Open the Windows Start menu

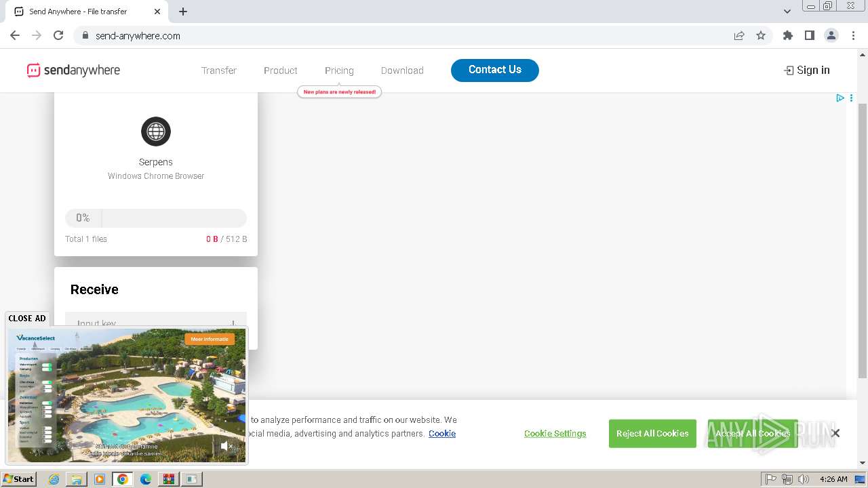[x=18, y=479]
